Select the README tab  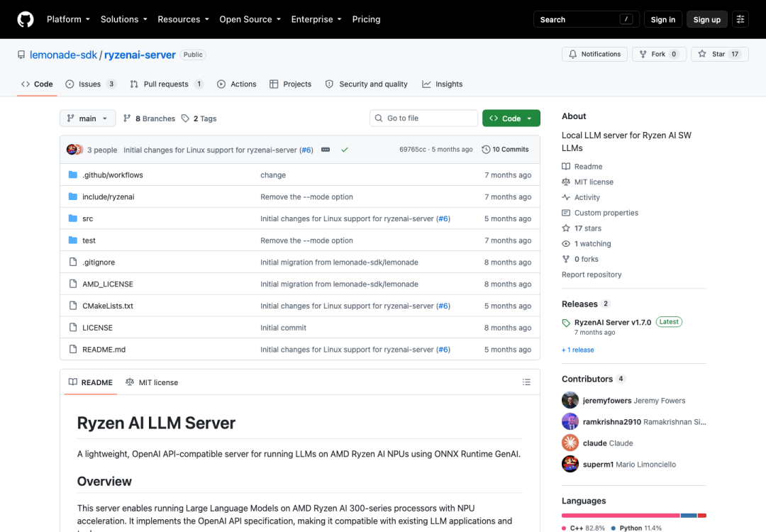[90, 382]
